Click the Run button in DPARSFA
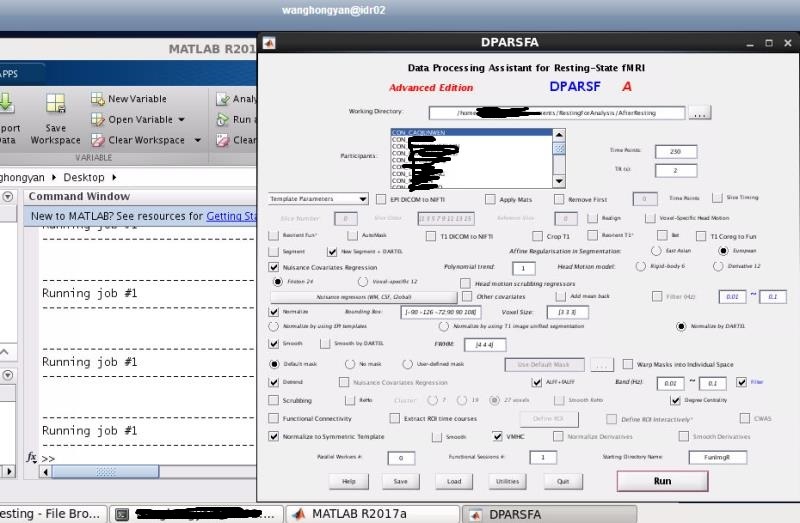Image resolution: width=800 pixels, height=523 pixels. coord(662,481)
